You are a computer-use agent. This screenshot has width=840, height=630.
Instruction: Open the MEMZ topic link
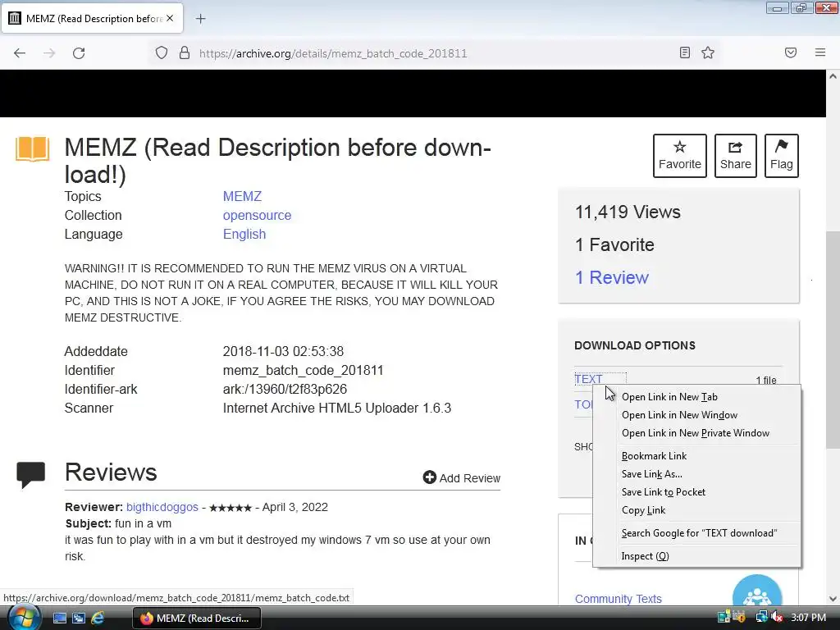(242, 197)
